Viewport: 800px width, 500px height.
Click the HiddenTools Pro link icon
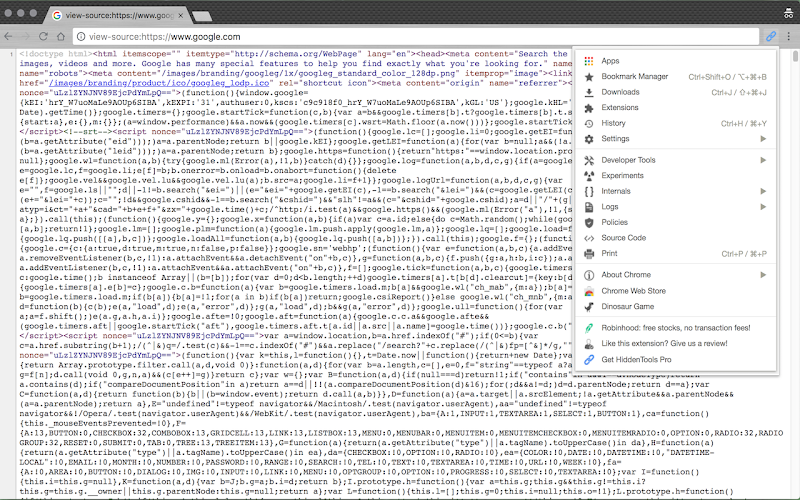(589, 360)
